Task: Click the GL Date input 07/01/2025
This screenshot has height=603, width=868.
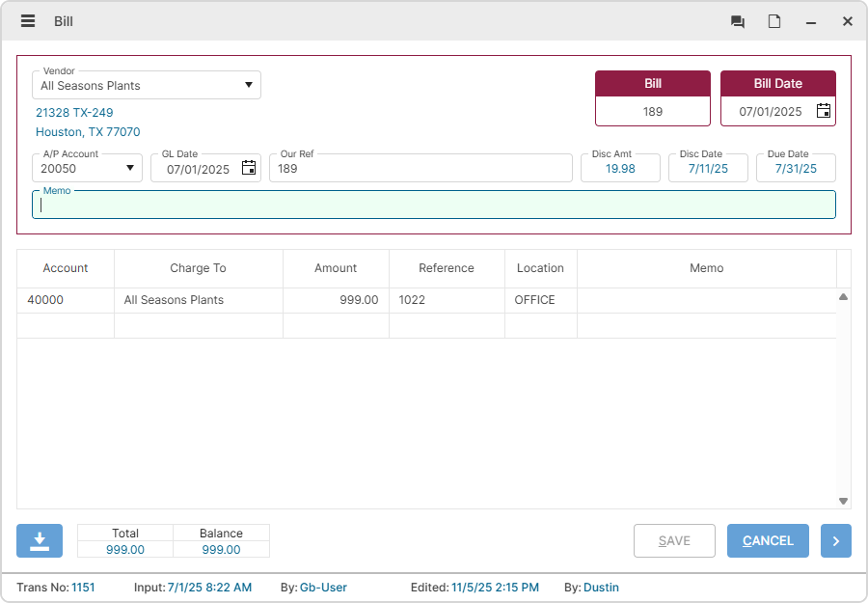Action: click(x=198, y=170)
